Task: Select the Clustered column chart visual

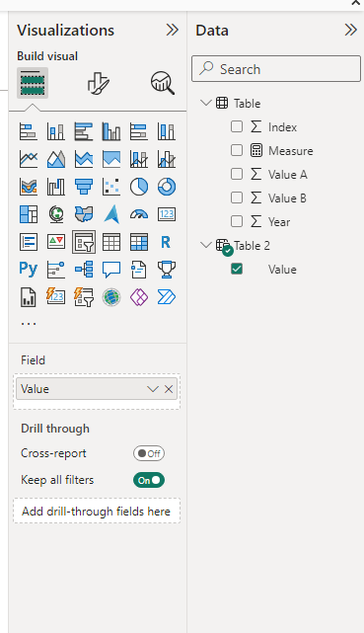Action: 111,131
